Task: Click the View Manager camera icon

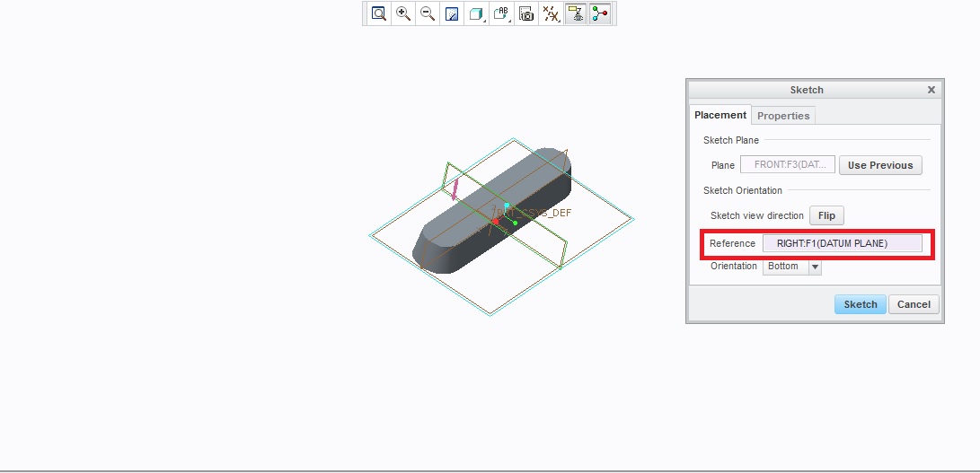Action: click(526, 13)
